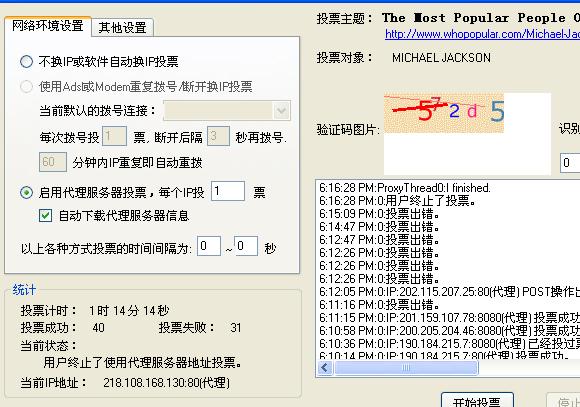Screen dimensions: 580x407
Task: Click the captcha verification image
Action: pyautogui.click(x=444, y=113)
